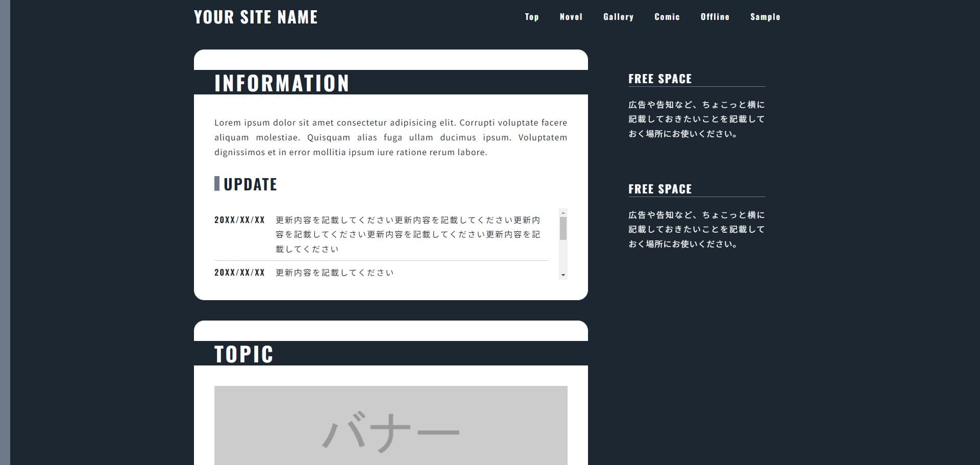
Task: Click the YOUR SITE NAME logo
Action: [256, 17]
